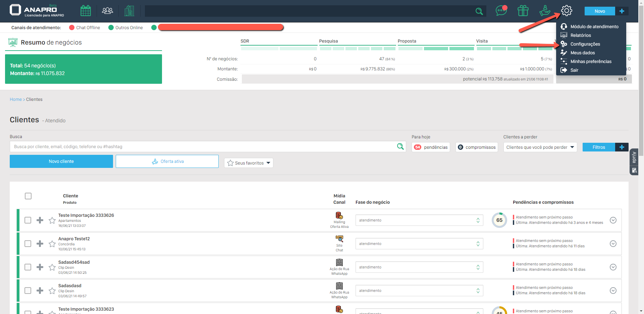Image resolution: width=644 pixels, height=314 pixels.
Task: Expand the Seus favoritos dropdown
Action: pyautogui.click(x=249, y=163)
